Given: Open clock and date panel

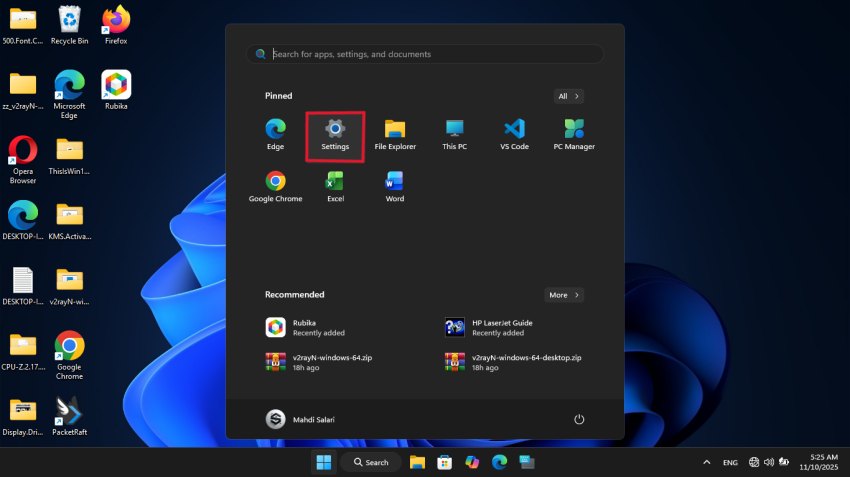Looking at the screenshot, I should [x=819, y=462].
